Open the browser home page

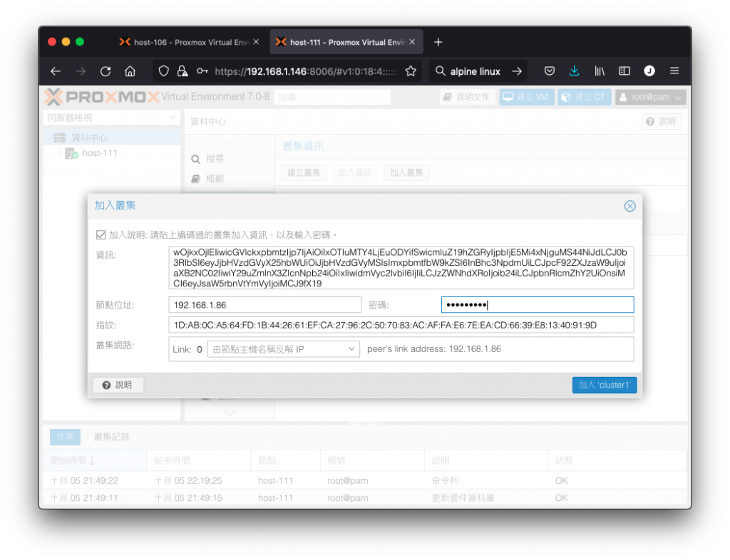pos(130,71)
